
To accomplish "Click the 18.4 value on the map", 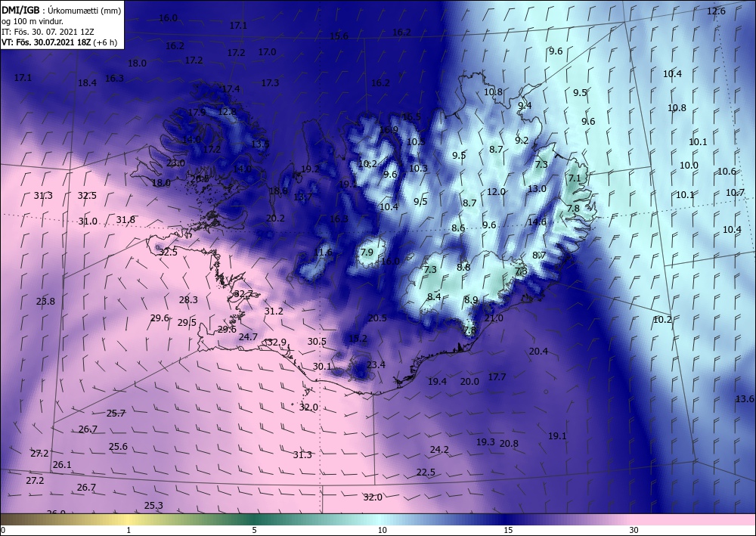I will [x=87, y=83].
